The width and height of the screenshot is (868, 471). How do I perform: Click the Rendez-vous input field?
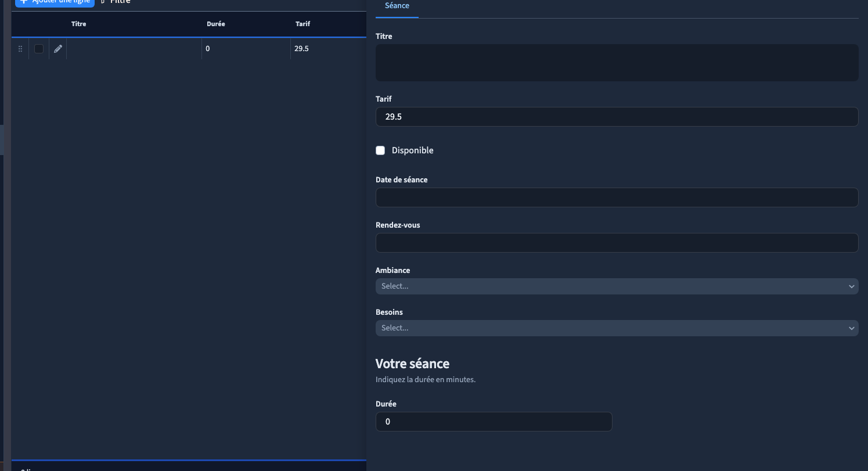point(617,243)
